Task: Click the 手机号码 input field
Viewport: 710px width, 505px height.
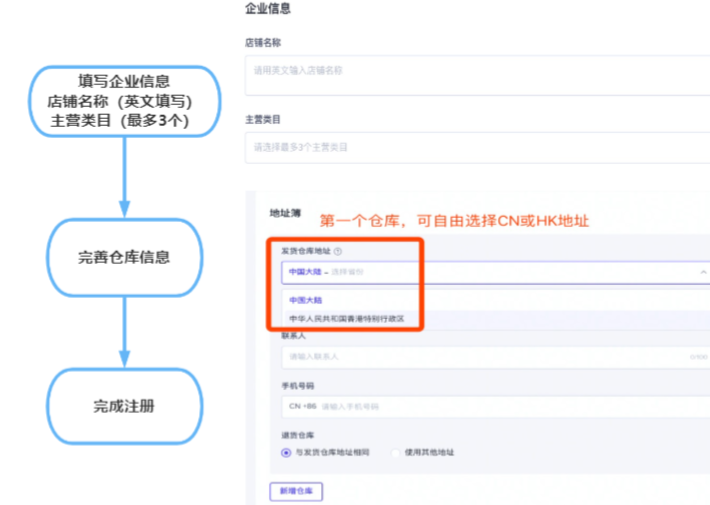Action: coord(510,406)
